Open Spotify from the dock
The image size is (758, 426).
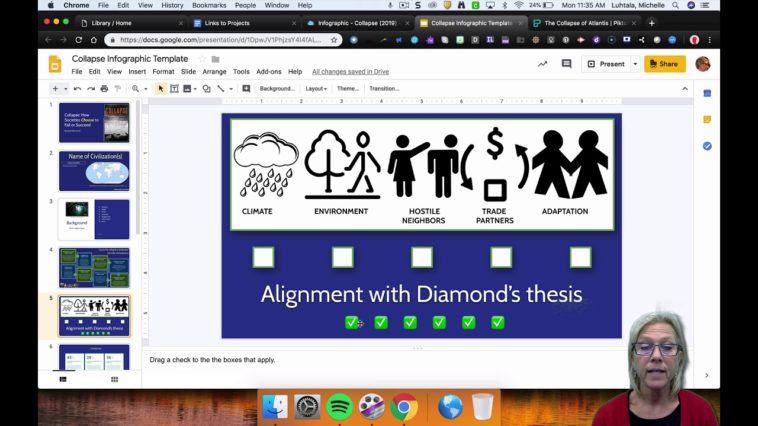coord(338,406)
